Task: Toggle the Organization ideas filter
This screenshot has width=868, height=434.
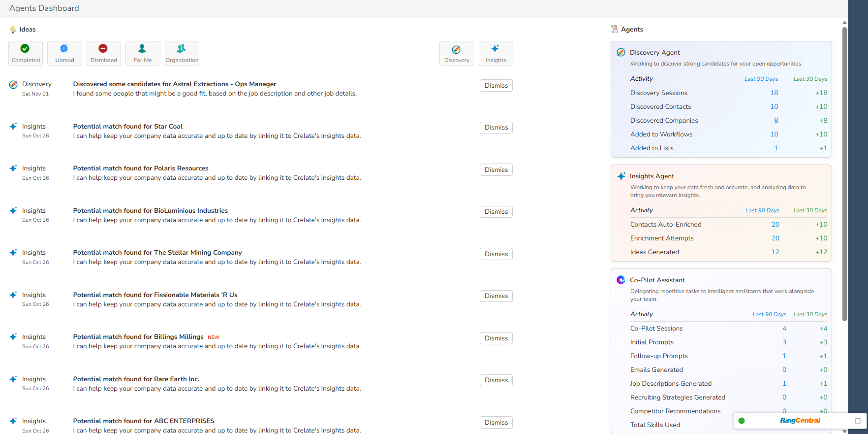Action: 182,53
